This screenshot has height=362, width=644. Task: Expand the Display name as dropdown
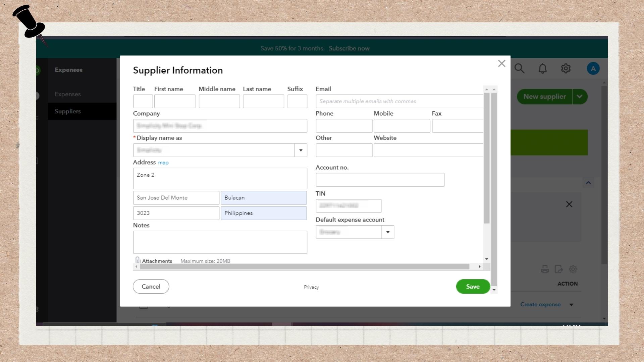click(301, 150)
